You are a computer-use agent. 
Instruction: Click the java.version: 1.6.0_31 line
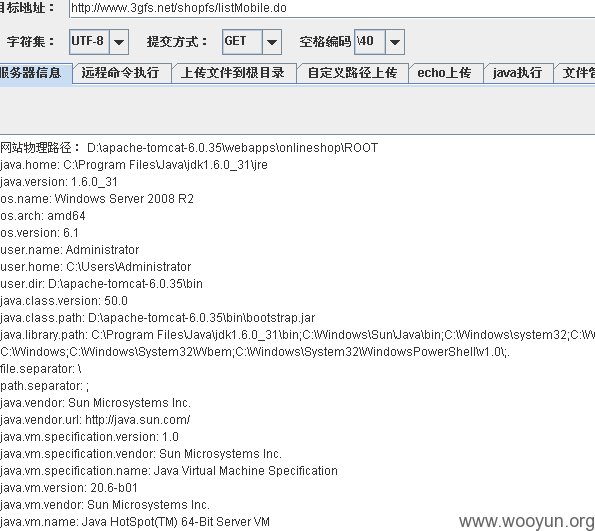pyautogui.click(x=59, y=182)
